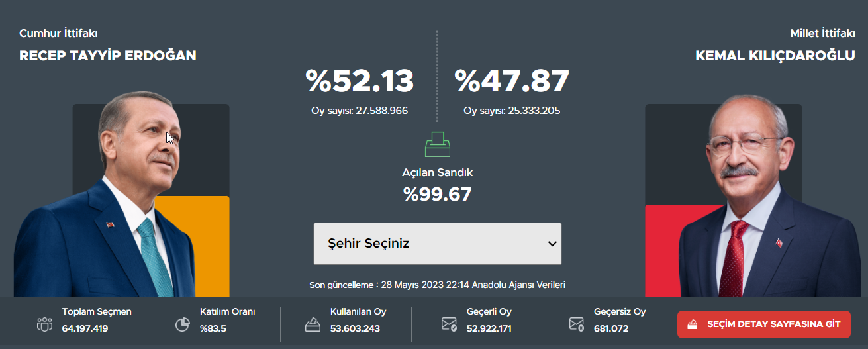Click the Kullanılan Oy ballot icon
This screenshot has height=349, width=868.
[313, 324]
